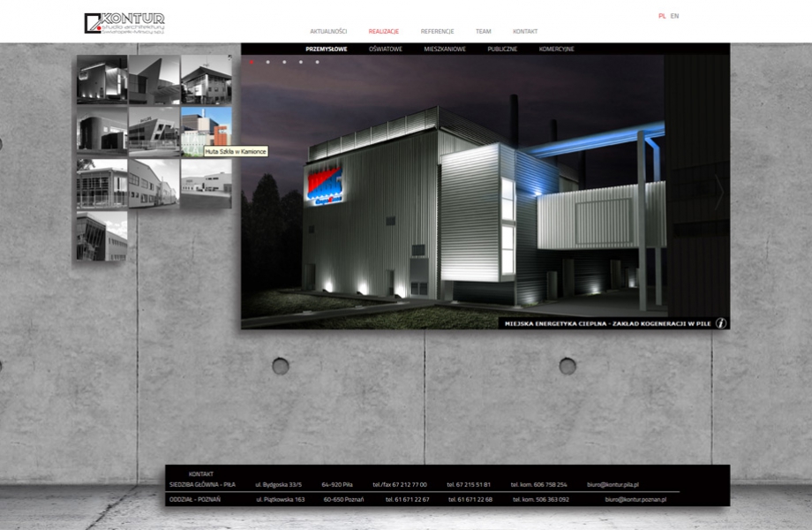Image resolution: width=812 pixels, height=530 pixels.
Task: Click the Kontur studio logo
Action: [x=124, y=23]
